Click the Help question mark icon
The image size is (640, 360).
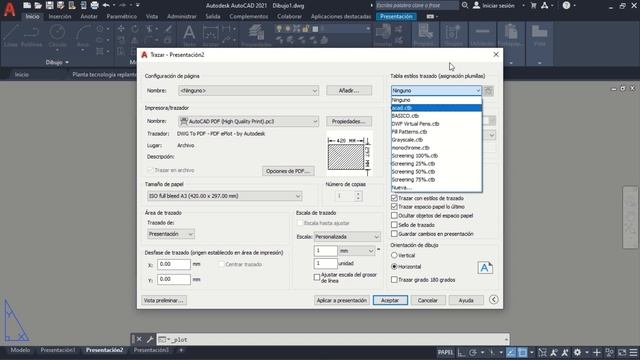pos(567,5)
